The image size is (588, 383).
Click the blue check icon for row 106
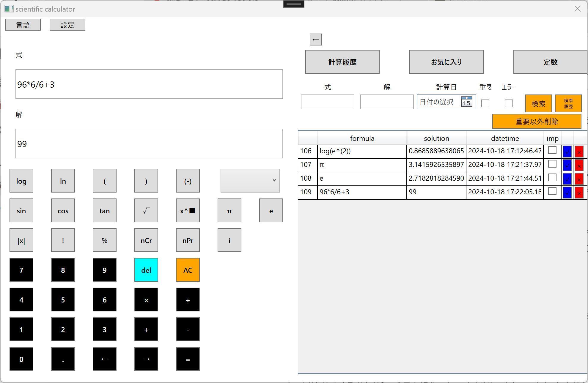click(567, 152)
